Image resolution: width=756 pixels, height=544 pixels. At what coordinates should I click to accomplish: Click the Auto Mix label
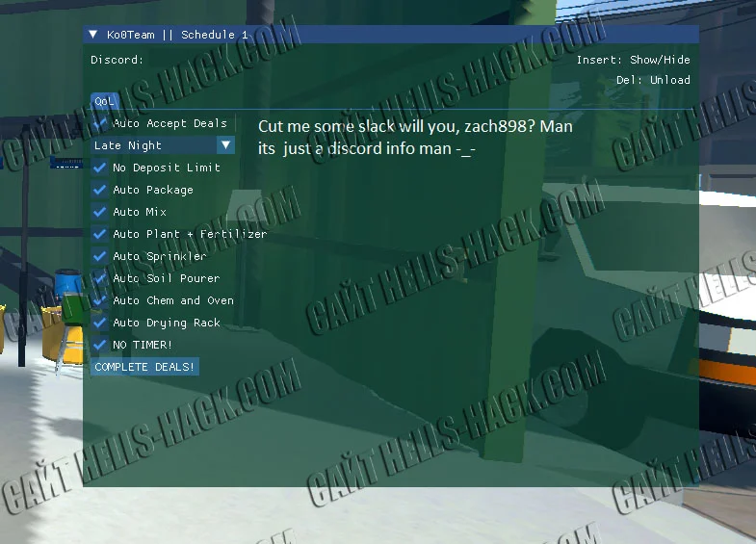point(140,212)
